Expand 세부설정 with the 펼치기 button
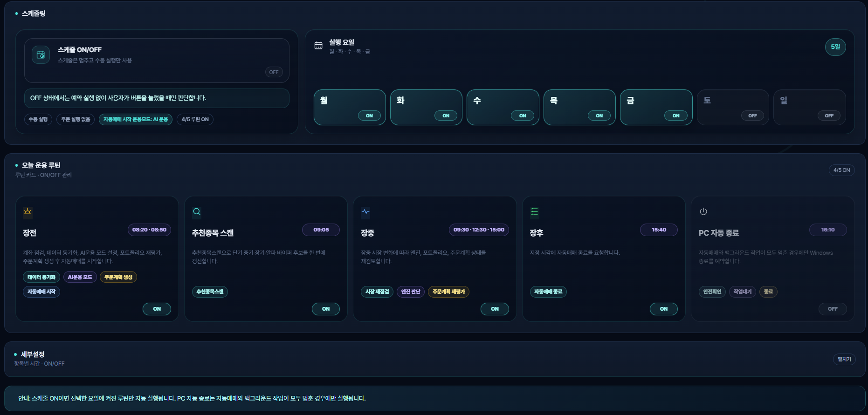Viewport: 868px width, 415px height. (x=844, y=359)
